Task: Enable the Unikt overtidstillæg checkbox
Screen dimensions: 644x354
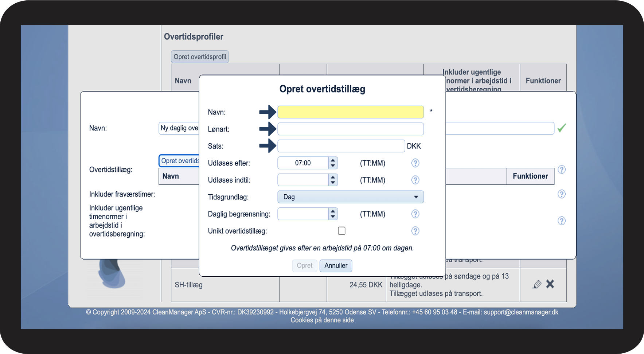Action: pyautogui.click(x=341, y=231)
